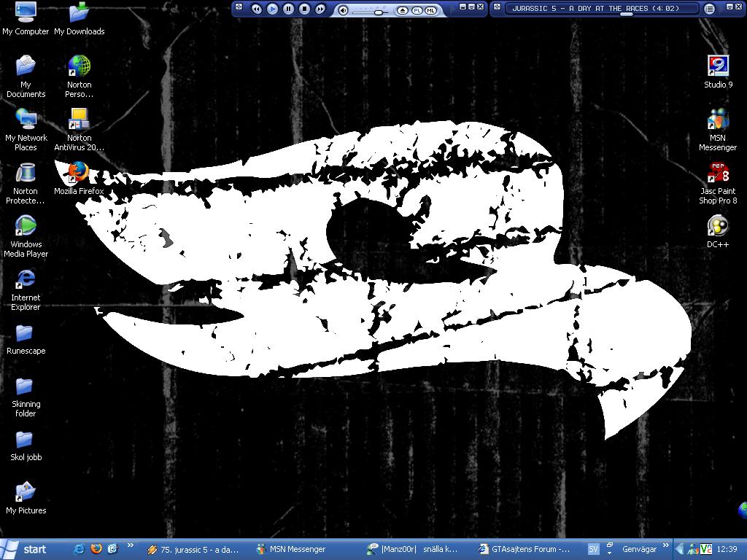The image size is (747, 560).
Task: Launch the MSN Messenger desktop shortcut
Action: point(718,130)
